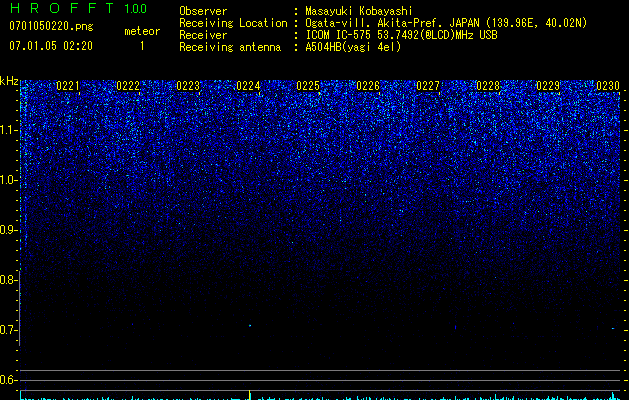
Task: Click the 0229 time marker
Action: [548, 86]
